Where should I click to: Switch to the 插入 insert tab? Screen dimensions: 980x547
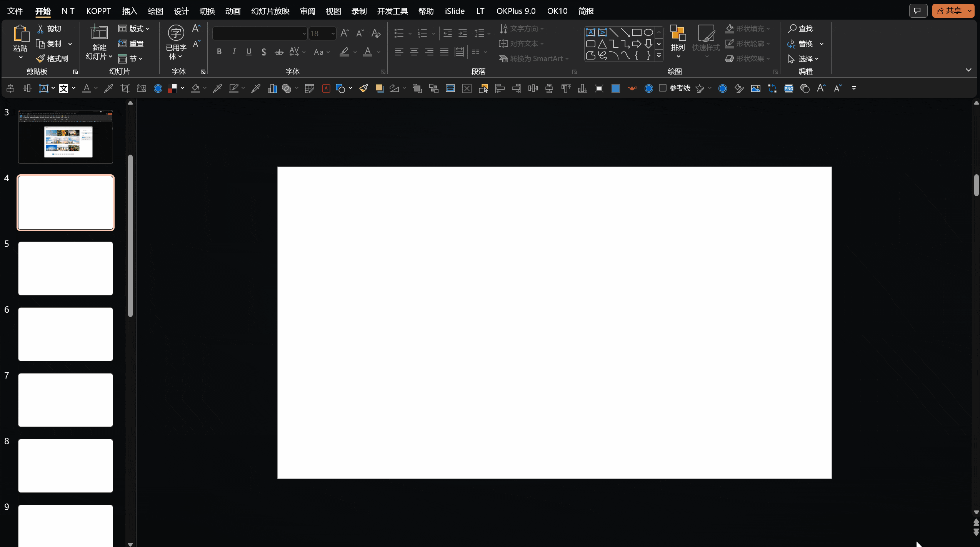pos(130,11)
